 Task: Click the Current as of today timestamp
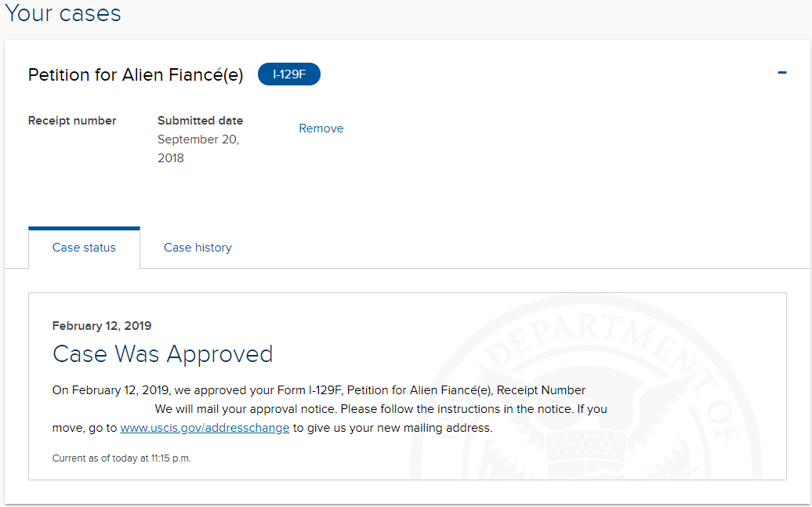121,458
